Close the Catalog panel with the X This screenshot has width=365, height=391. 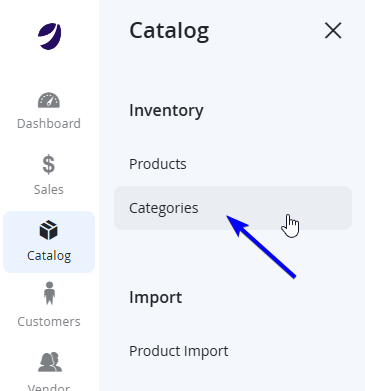tap(333, 31)
